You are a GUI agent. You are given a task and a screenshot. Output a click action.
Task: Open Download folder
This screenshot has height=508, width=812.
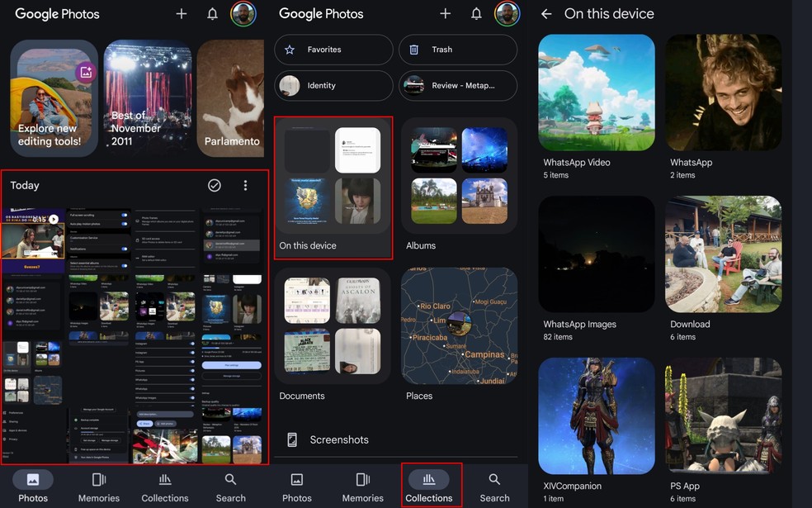click(724, 268)
